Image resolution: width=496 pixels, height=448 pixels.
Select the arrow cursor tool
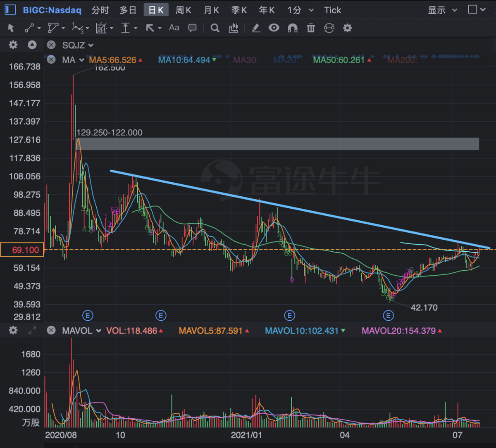(11, 28)
